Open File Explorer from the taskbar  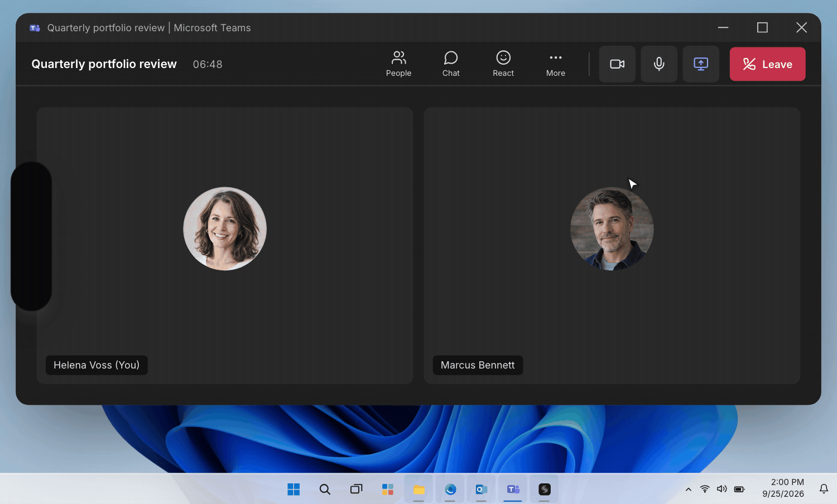(419, 489)
